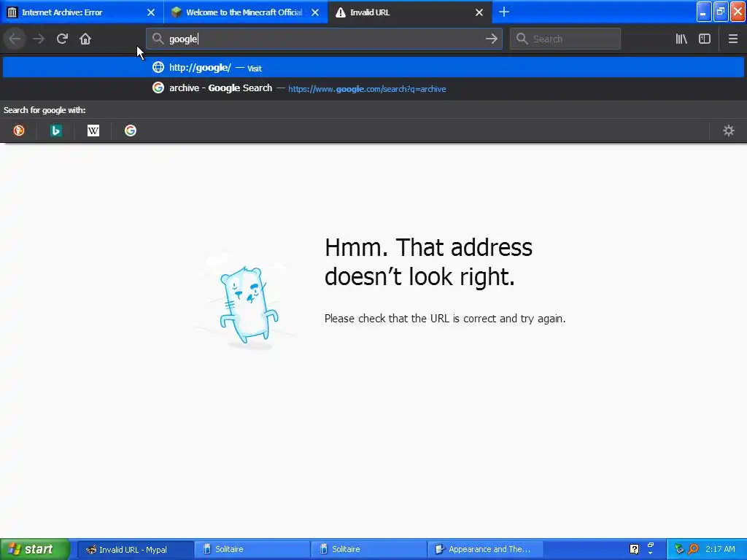
Task: Search google with DuckDuckGo icon
Action: [19, 131]
